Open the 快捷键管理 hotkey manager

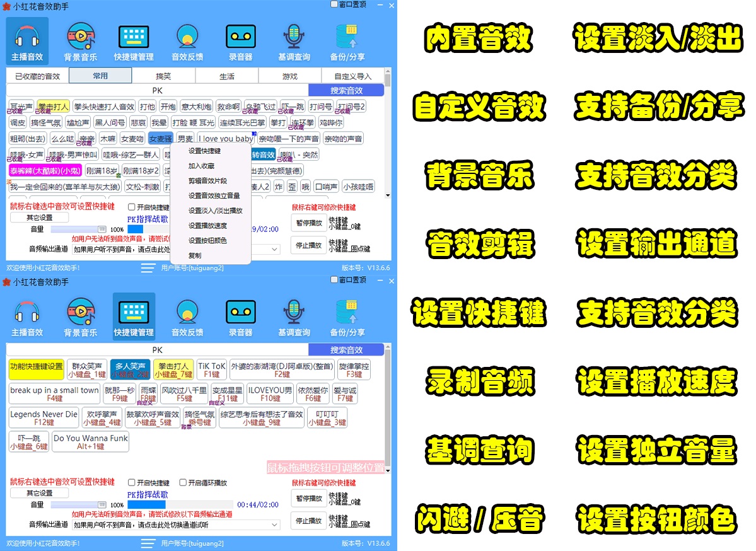click(133, 38)
